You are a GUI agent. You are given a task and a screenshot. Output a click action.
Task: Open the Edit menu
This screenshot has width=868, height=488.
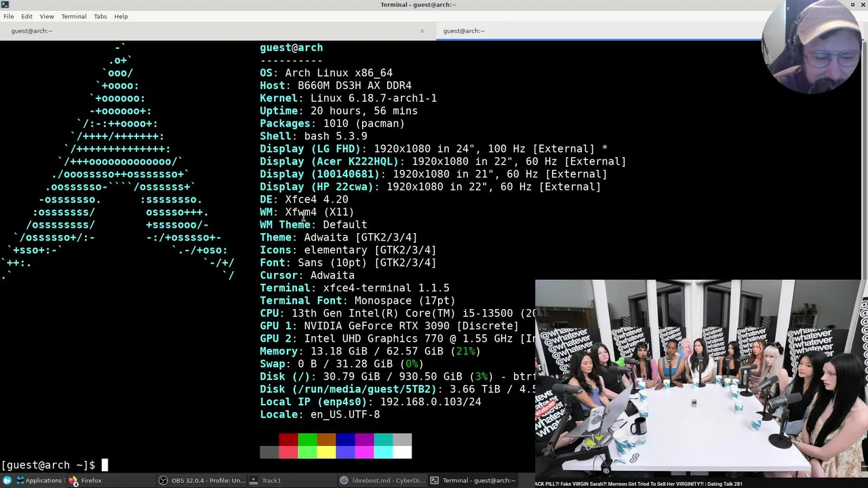point(26,16)
